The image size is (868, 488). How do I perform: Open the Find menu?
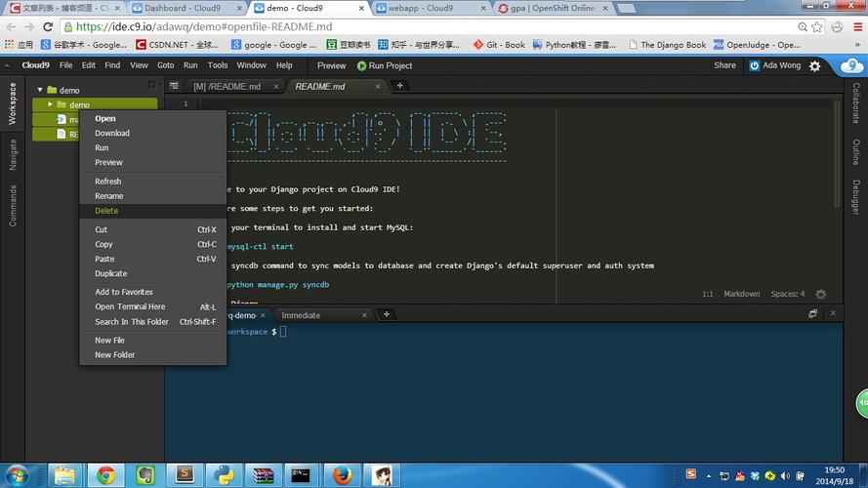[x=112, y=65]
